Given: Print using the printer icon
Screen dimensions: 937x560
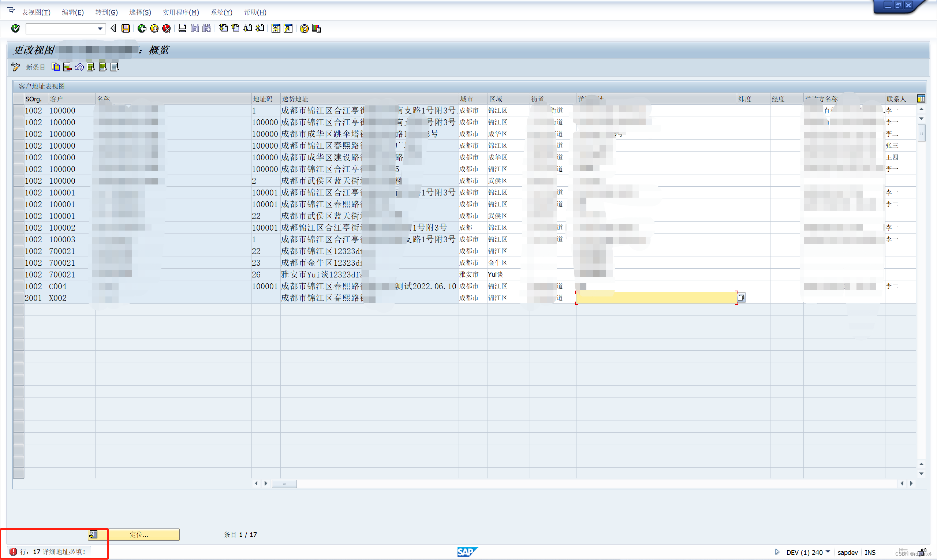Looking at the screenshot, I should tap(182, 28).
